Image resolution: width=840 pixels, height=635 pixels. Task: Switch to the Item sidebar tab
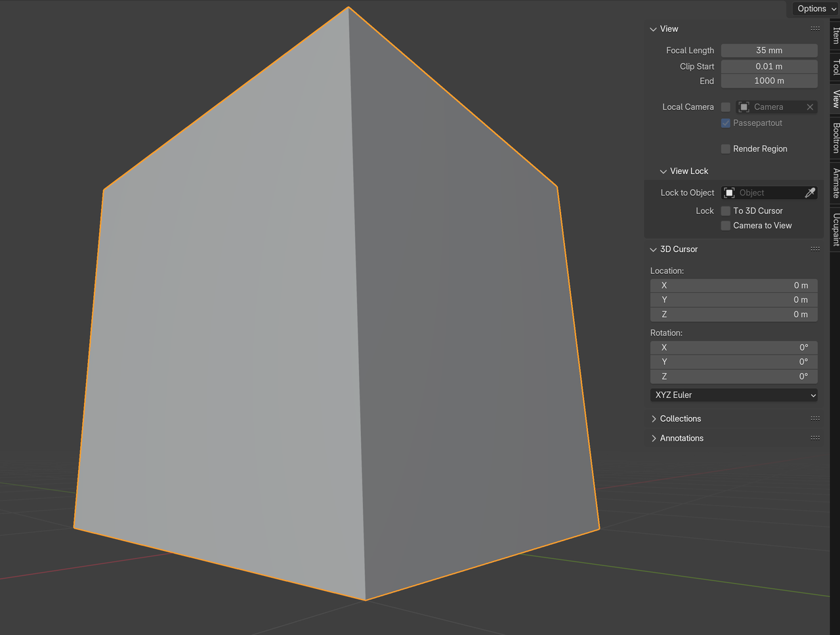coord(834,36)
